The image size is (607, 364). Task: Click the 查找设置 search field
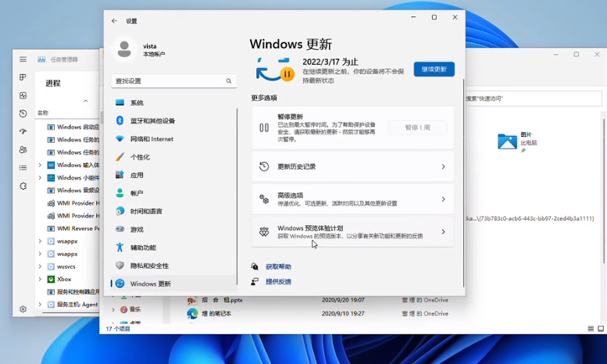pyautogui.click(x=169, y=81)
